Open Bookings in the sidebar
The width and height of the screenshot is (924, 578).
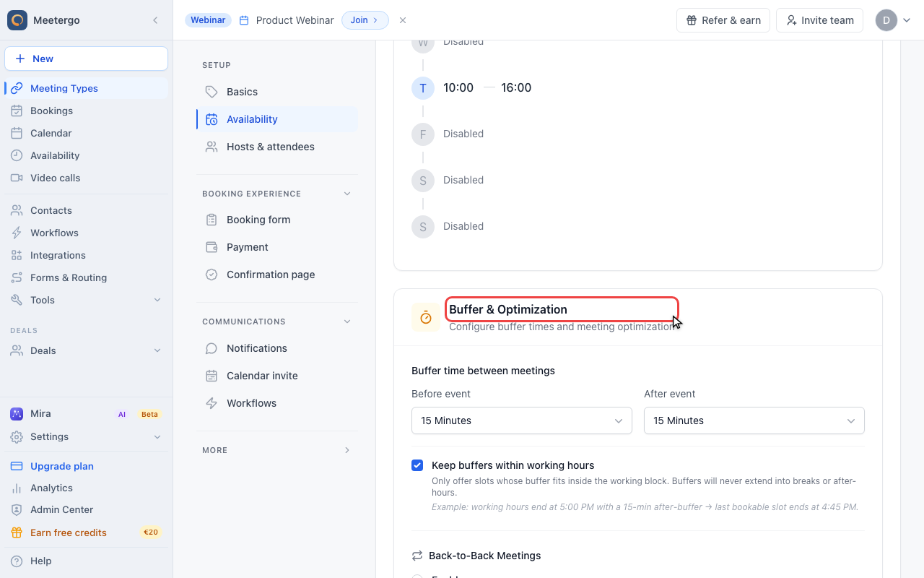(86, 111)
